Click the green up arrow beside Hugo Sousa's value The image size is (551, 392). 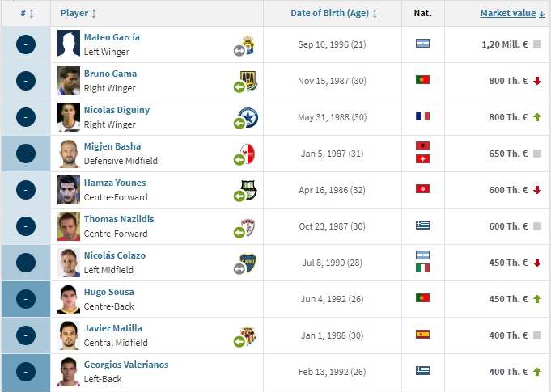point(537,299)
